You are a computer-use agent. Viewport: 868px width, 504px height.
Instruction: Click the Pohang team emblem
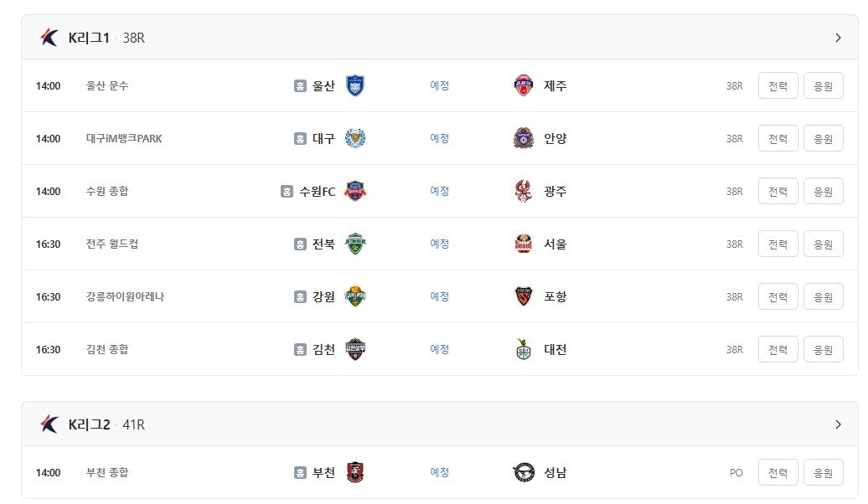click(x=524, y=296)
